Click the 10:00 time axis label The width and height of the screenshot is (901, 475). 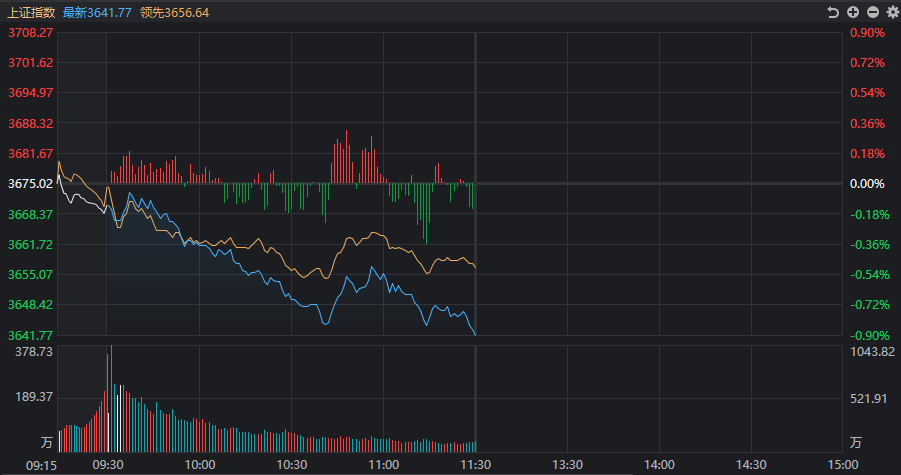point(199,465)
